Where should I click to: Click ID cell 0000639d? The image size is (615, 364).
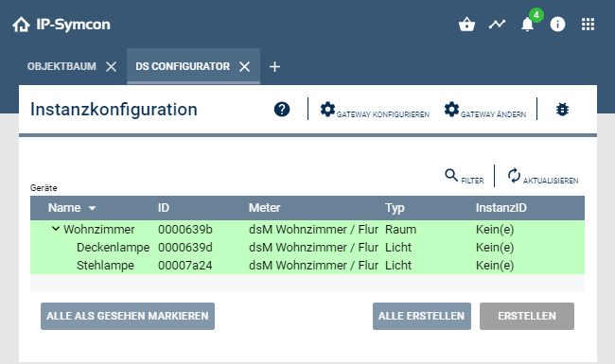pos(185,248)
